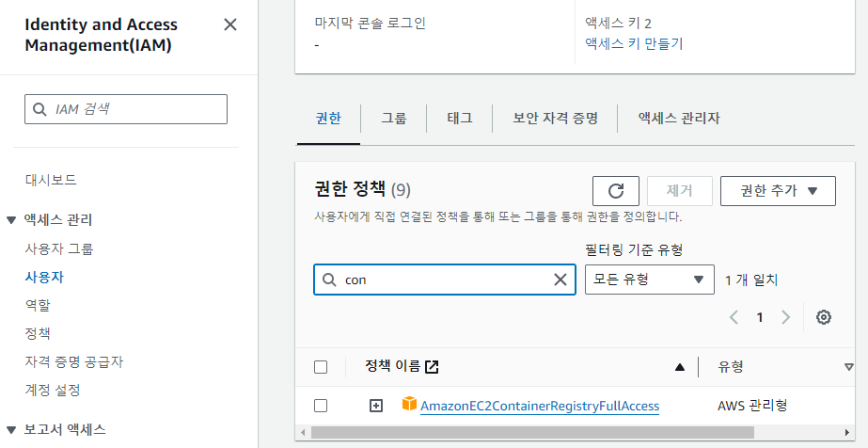This screenshot has height=448, width=868.
Task: Click the scrollbar right arrow
Action: pyautogui.click(x=847, y=432)
